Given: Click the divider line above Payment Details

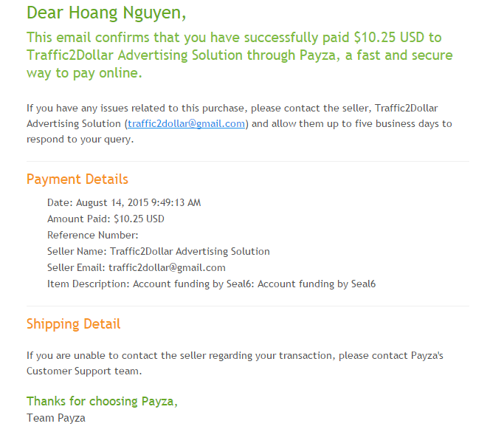Looking at the screenshot, I should pos(247,161).
